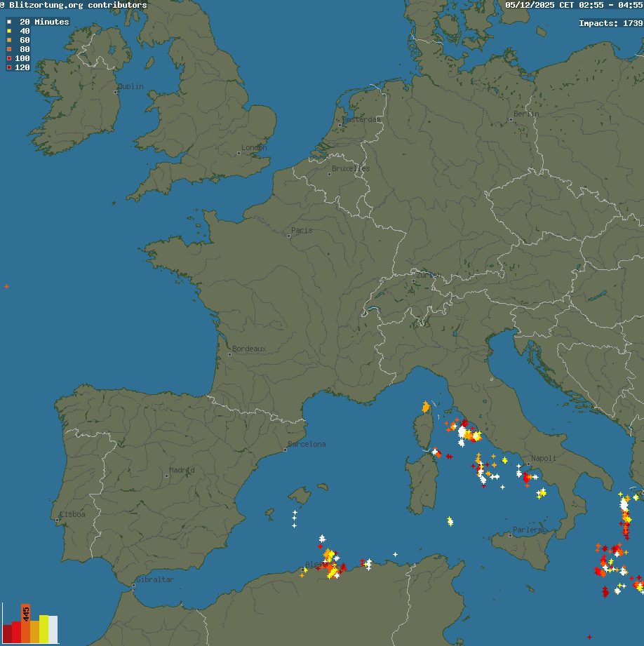Click the Amsterdam city marker

340,125
